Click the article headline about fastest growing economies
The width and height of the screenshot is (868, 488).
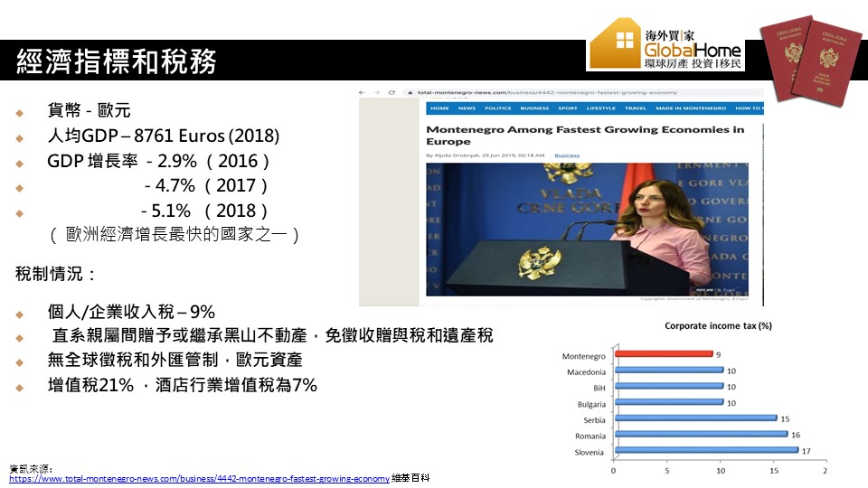pyautogui.click(x=585, y=135)
